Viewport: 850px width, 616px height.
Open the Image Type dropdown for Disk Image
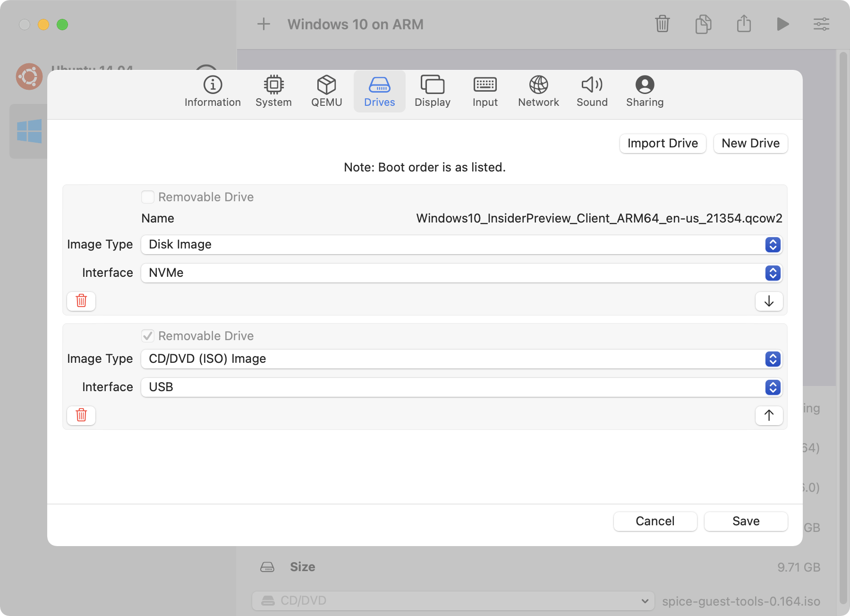point(773,245)
